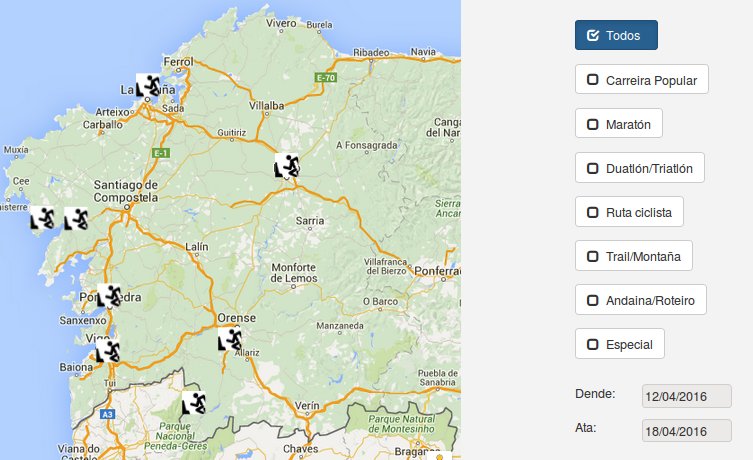The image size is (753, 460).
Task: Click the Monforte de Lemos map label
Action: tap(293, 273)
